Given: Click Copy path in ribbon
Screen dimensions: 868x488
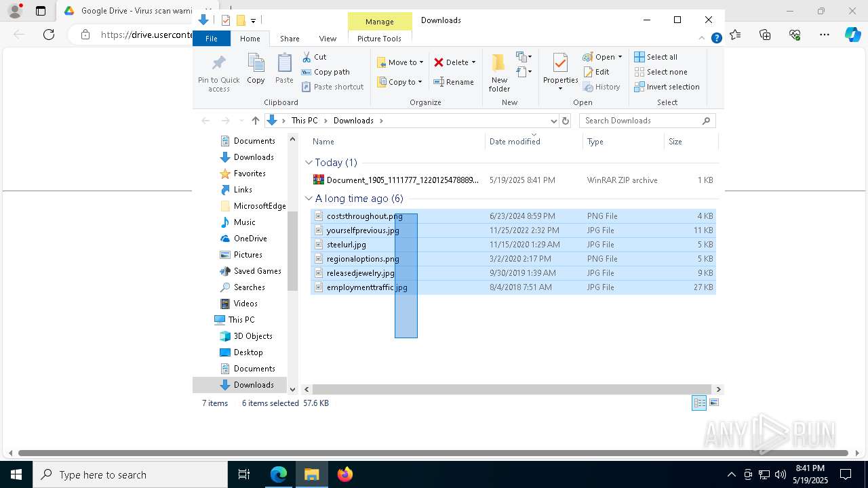Looking at the screenshot, I should click(x=325, y=72).
